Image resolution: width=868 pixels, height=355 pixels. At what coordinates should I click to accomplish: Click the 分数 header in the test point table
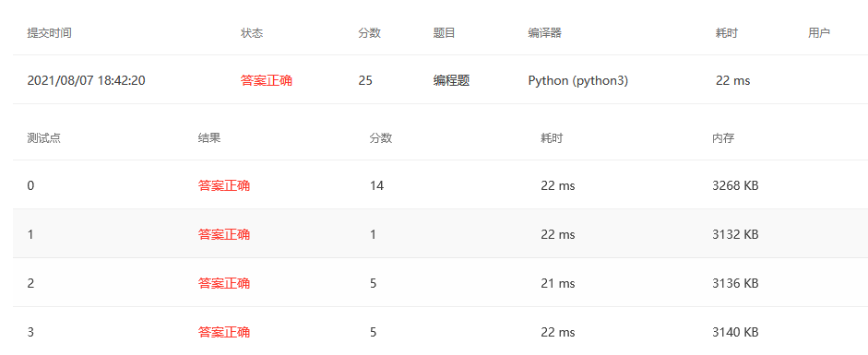pyautogui.click(x=381, y=138)
